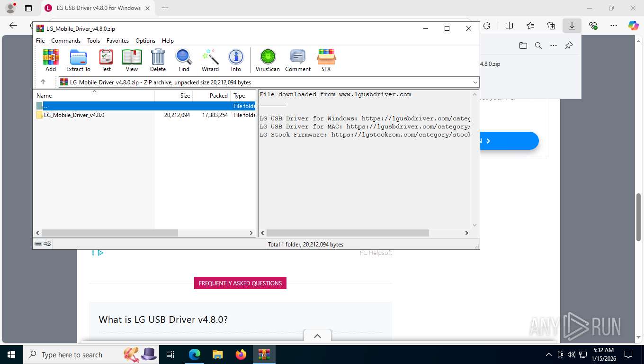
Task: Open Task View on taskbar
Action: point(170,355)
